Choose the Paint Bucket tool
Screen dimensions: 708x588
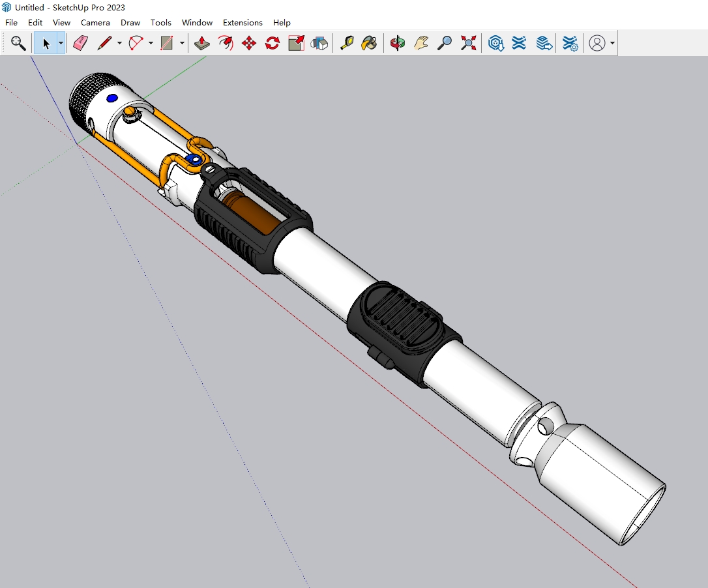tap(370, 44)
